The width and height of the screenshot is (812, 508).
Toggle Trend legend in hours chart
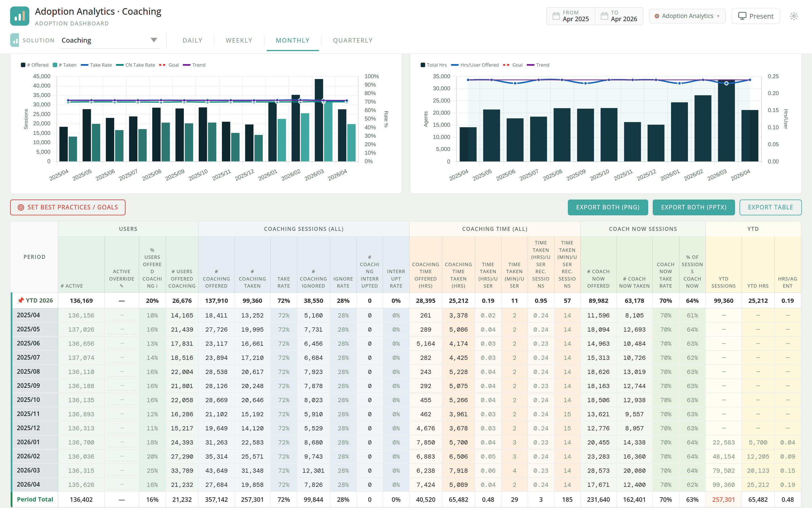pos(538,65)
